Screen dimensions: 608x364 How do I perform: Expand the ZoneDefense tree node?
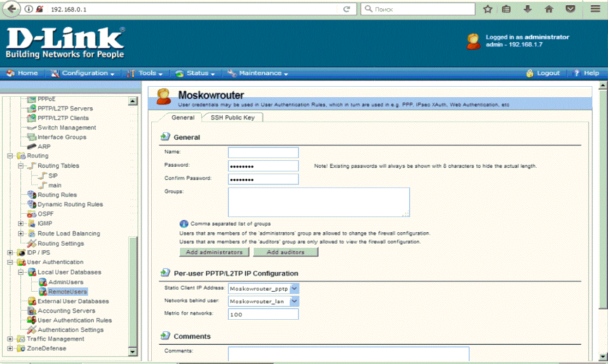coord(10,349)
